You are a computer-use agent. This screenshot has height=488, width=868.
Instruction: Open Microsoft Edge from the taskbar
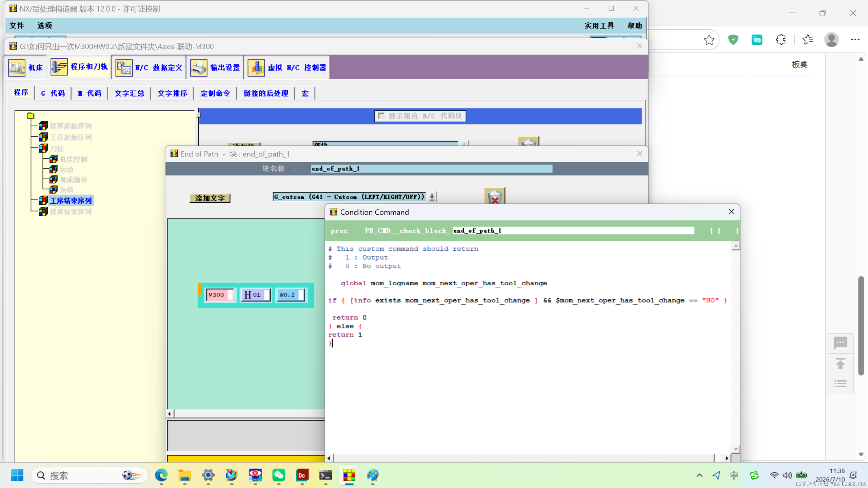pos(161,475)
